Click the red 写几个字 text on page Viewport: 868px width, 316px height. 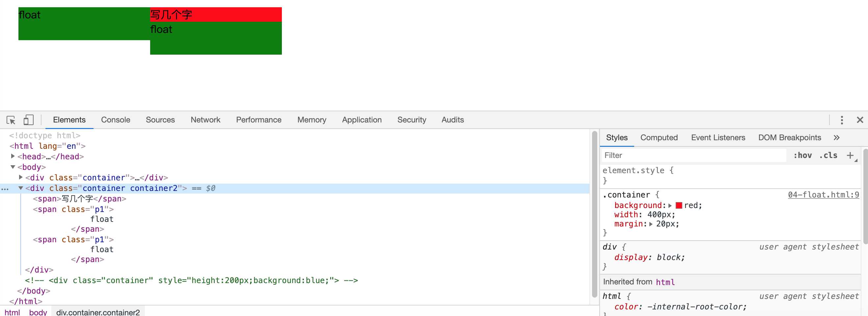coord(171,15)
